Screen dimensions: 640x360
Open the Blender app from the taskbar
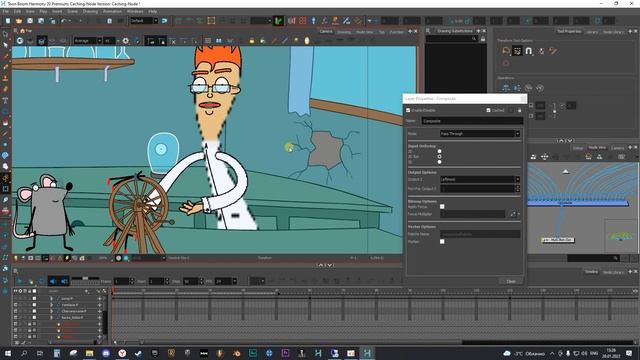[x=236, y=353]
